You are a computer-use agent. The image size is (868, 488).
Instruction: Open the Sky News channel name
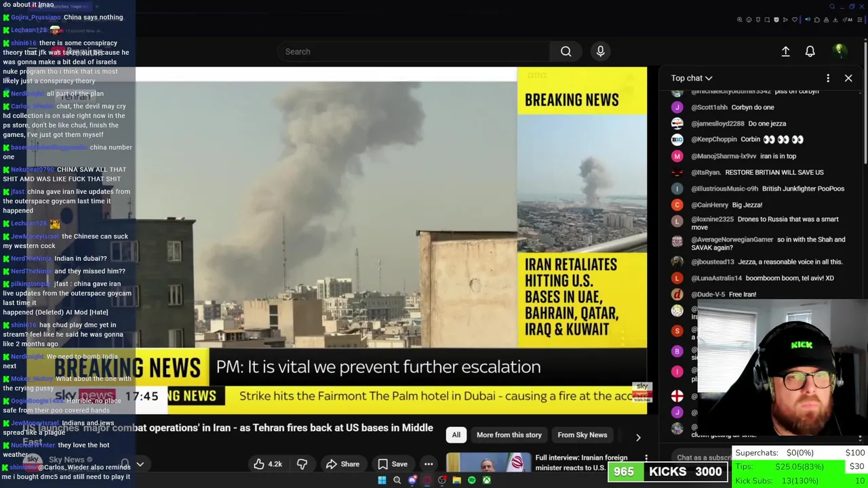point(66,460)
